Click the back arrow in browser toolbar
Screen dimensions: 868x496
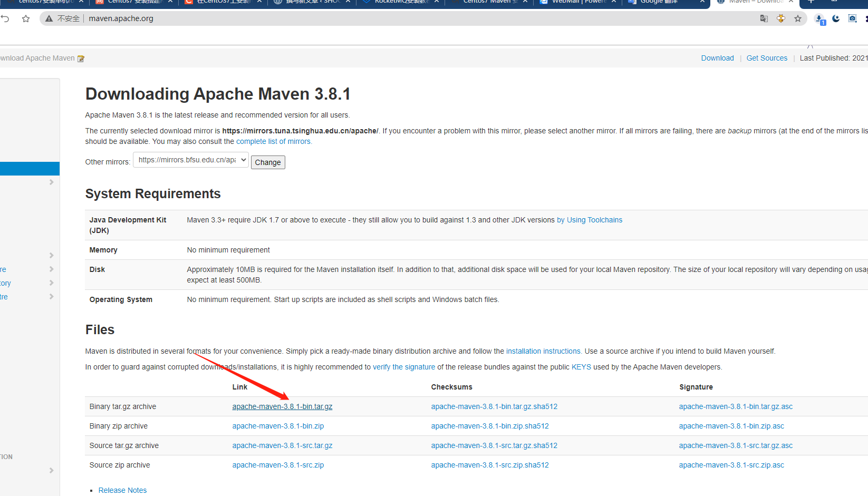5,18
